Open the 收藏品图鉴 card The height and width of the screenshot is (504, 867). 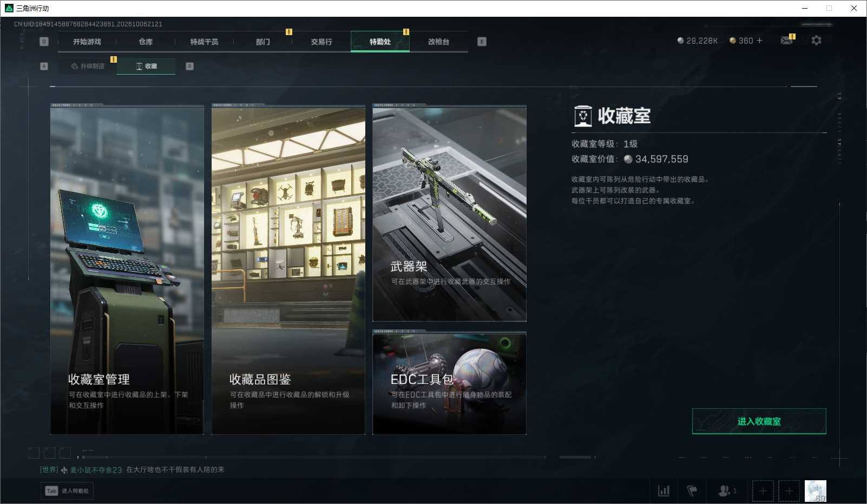point(288,270)
